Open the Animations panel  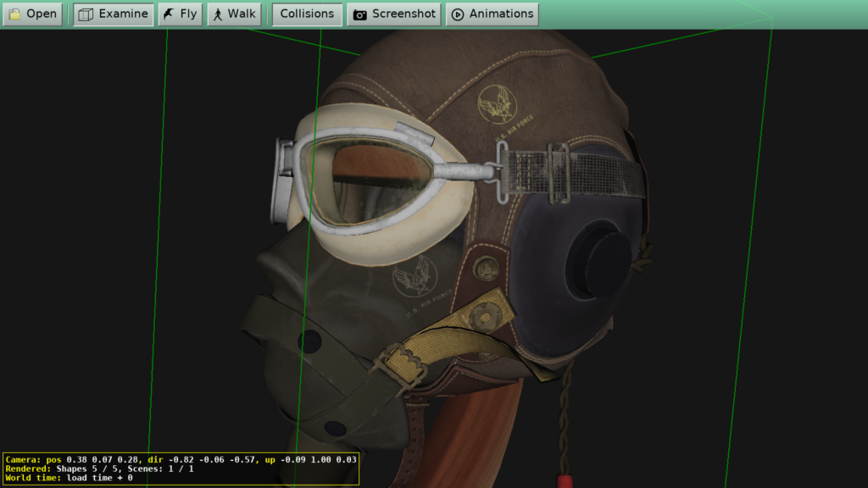point(492,14)
